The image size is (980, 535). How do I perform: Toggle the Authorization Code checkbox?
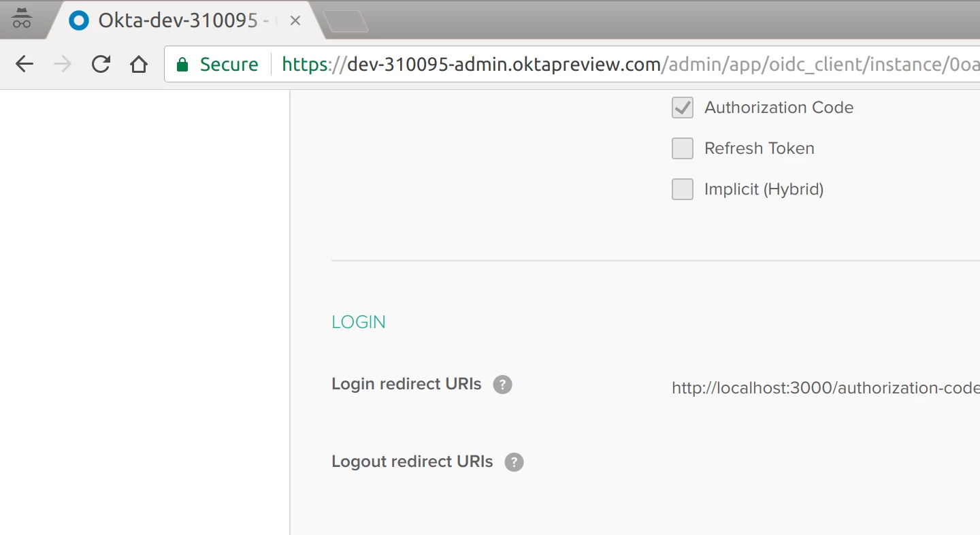683,108
